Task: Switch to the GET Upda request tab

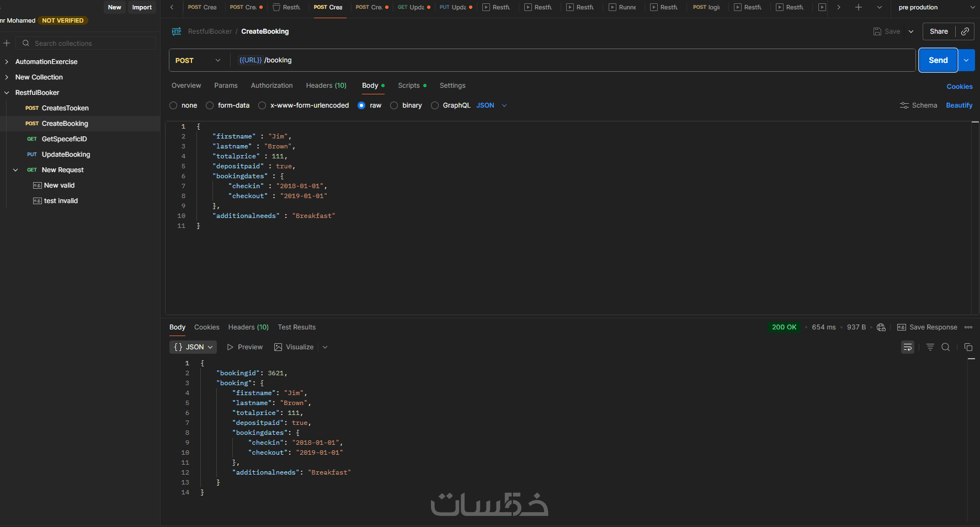Action: coord(414,7)
